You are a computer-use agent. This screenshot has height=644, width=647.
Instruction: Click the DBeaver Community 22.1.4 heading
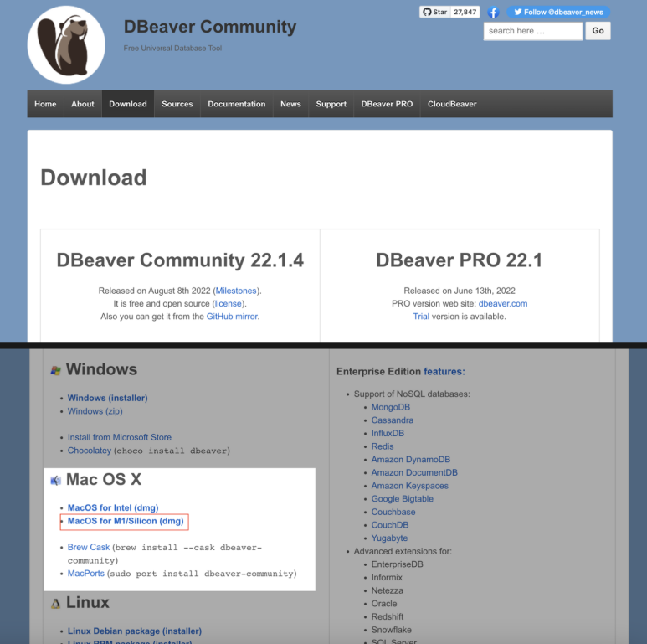[180, 260]
